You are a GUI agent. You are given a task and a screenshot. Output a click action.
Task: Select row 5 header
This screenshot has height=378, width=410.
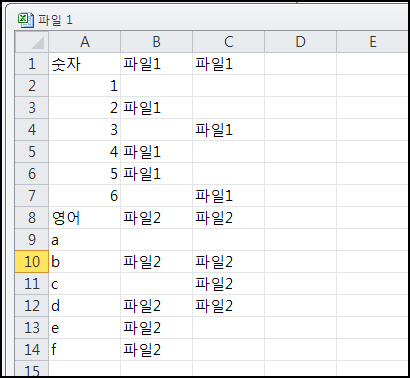coord(32,152)
